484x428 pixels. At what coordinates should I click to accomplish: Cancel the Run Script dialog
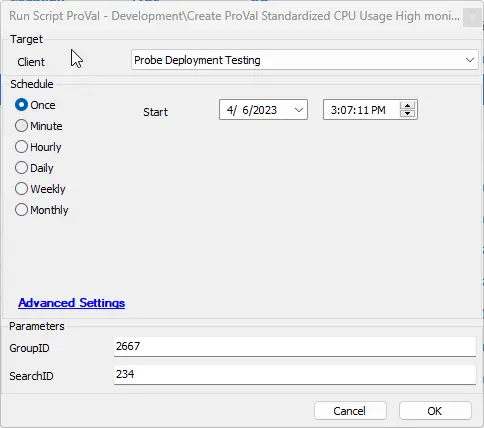point(350,411)
